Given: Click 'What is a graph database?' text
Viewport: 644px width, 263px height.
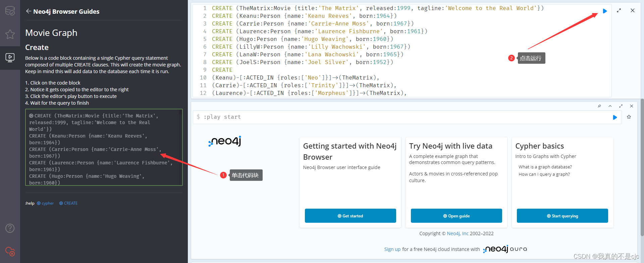Looking at the screenshot, I should point(545,167).
